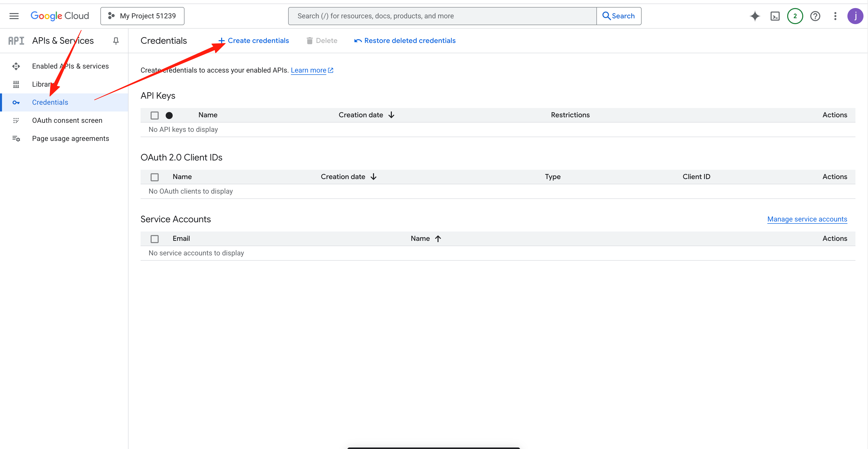Screen dimensions: 868x449
Task: Click the Credentials page title
Action: (x=164, y=41)
